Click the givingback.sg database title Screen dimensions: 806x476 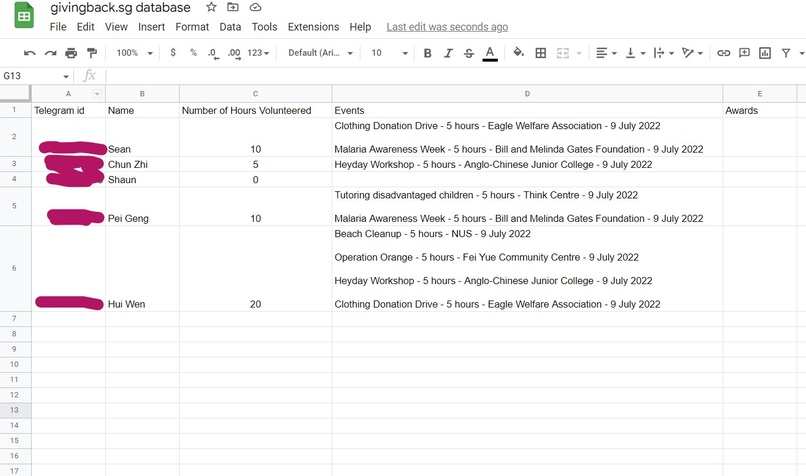[120, 8]
